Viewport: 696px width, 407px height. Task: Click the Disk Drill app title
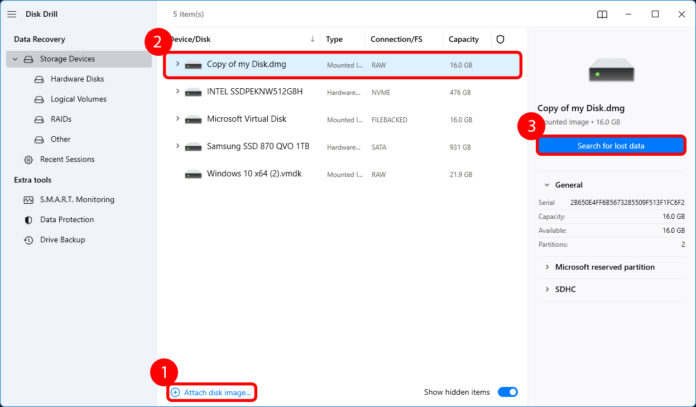click(x=41, y=14)
